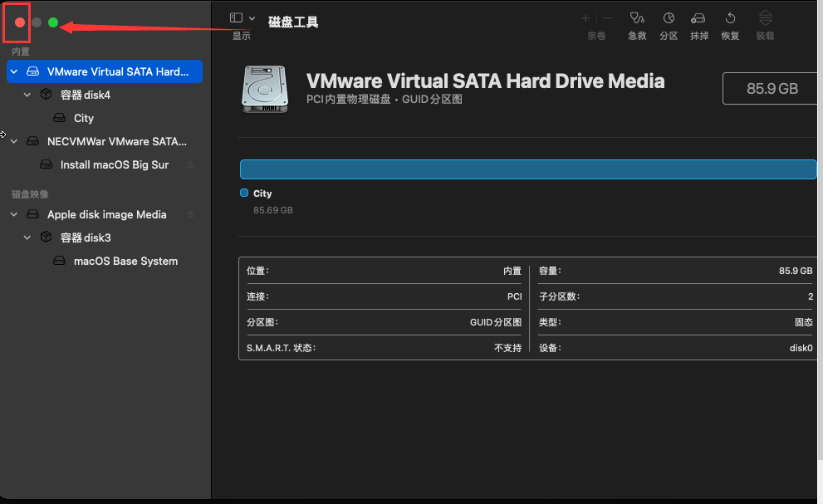Click the blue City partition usage bar

pos(528,169)
